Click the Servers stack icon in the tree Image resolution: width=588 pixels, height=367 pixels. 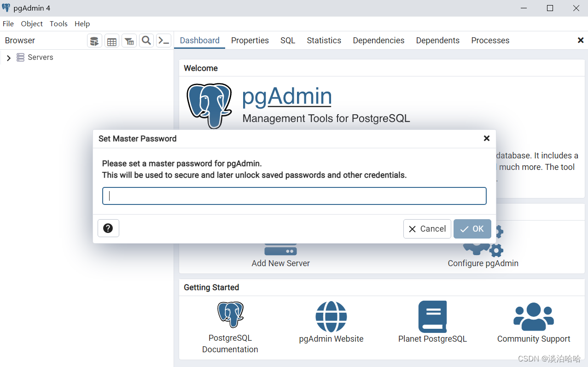pyautogui.click(x=20, y=58)
